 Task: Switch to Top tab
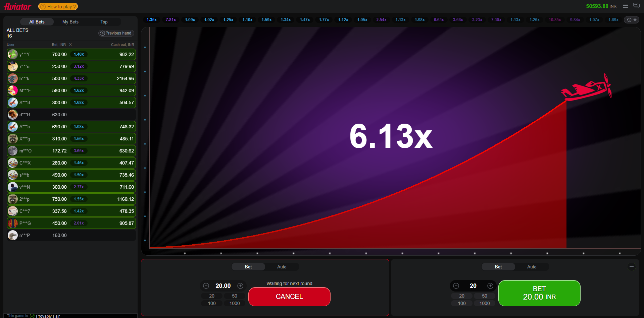(104, 22)
